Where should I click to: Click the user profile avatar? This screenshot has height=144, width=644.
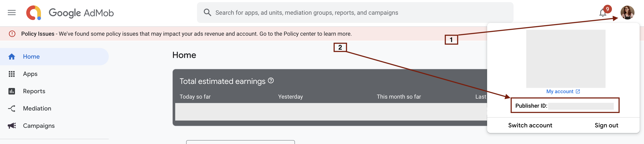point(627,13)
